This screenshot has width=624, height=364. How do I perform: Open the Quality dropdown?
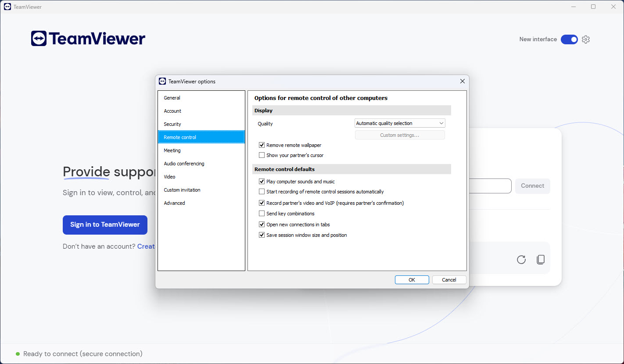(x=400, y=123)
